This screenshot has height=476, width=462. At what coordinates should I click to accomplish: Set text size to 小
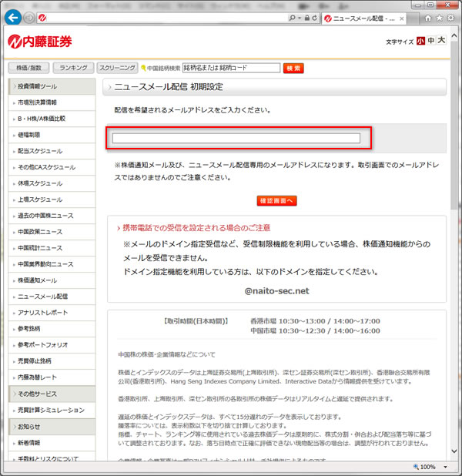[420, 41]
